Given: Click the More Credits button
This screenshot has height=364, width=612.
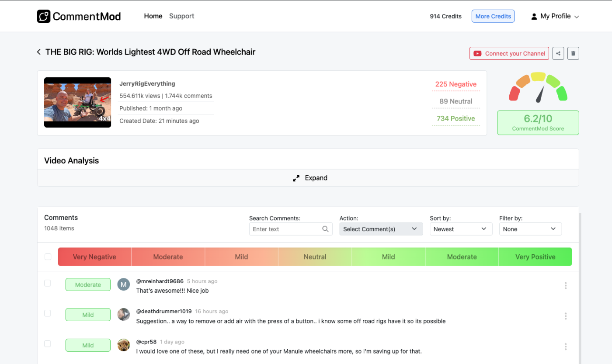Looking at the screenshot, I should (x=493, y=16).
